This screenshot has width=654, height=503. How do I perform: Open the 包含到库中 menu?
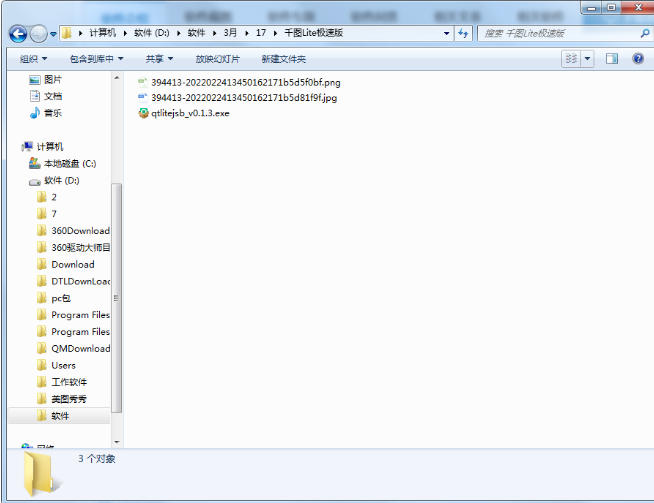coord(96,59)
